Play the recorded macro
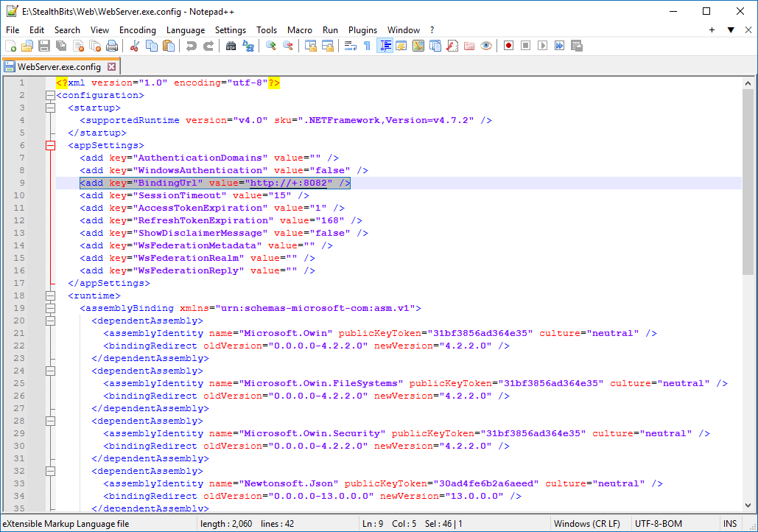Screen dimensions: 758x532 tap(543, 45)
